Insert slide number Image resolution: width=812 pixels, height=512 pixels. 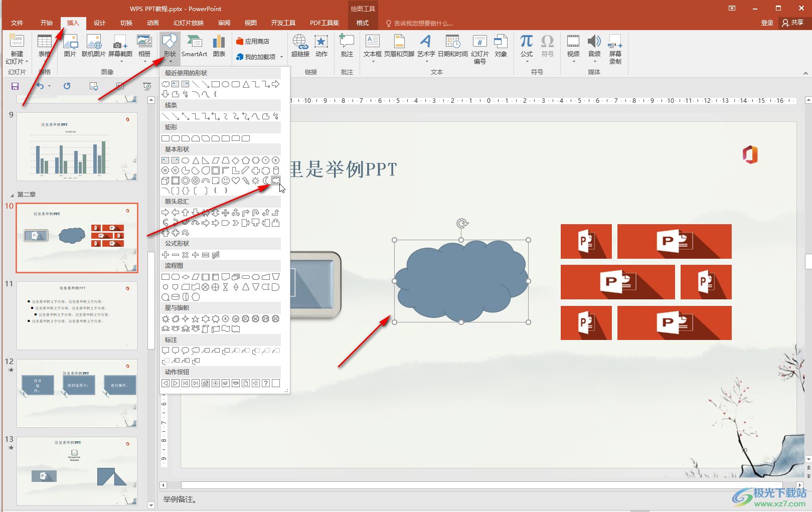[x=480, y=49]
